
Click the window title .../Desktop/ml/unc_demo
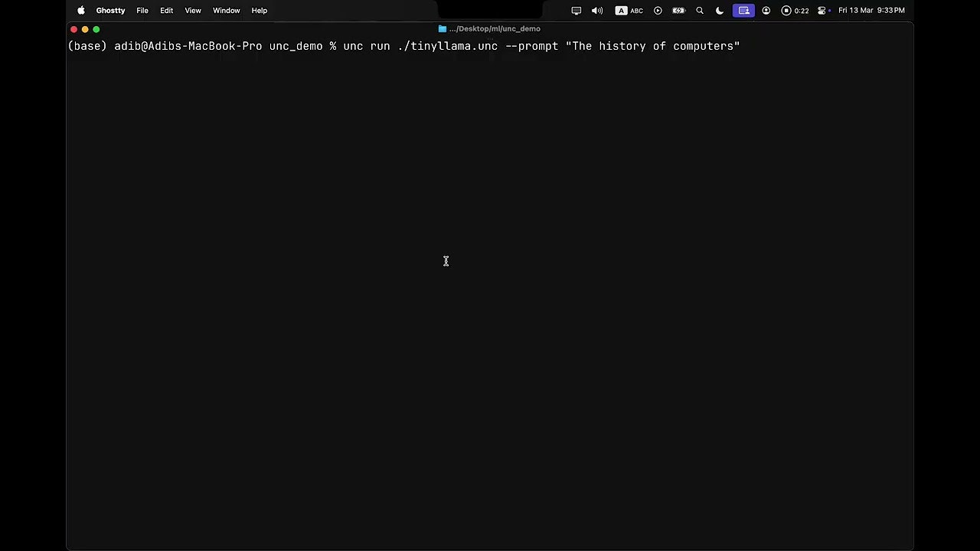click(x=495, y=29)
